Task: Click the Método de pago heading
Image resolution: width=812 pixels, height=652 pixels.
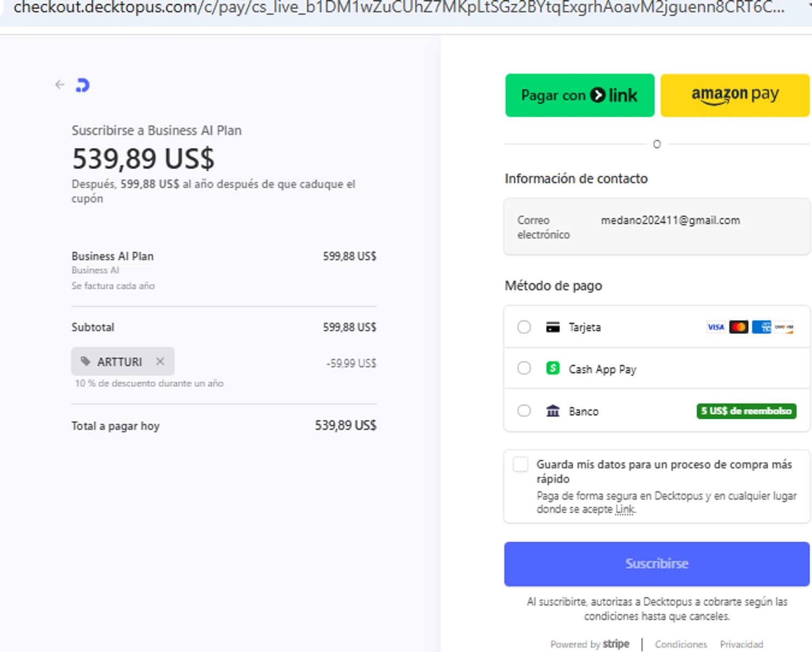Action: 553,285
